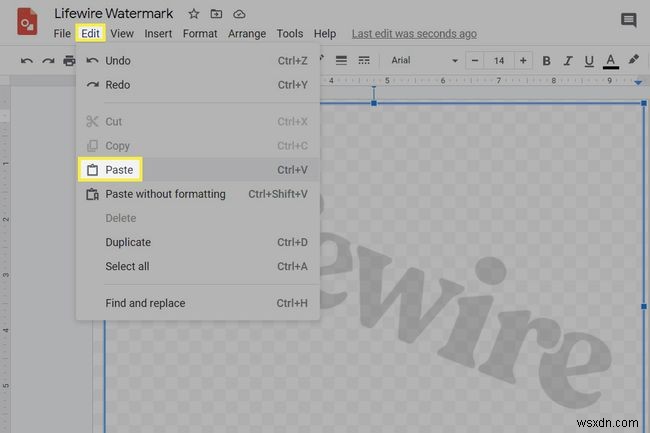The image size is (650, 433).
Task: Choose Select all from the Edit menu
Action: point(198,266)
